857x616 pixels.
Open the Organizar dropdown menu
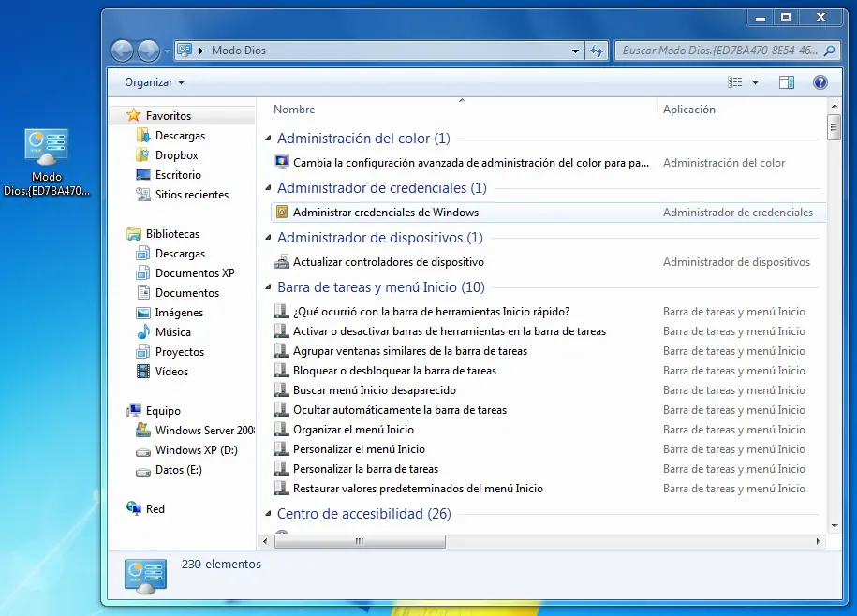click(155, 82)
